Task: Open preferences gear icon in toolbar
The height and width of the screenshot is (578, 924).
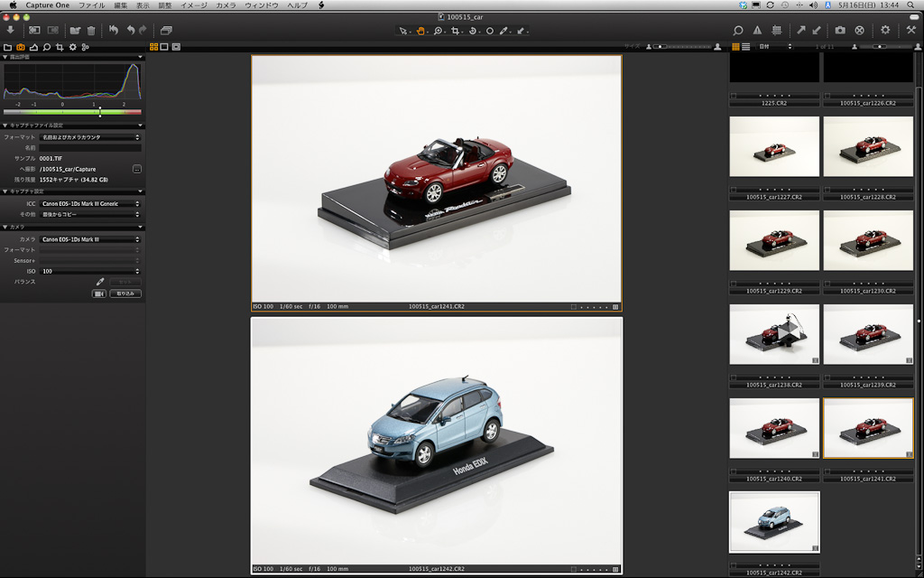Action: 885,30
